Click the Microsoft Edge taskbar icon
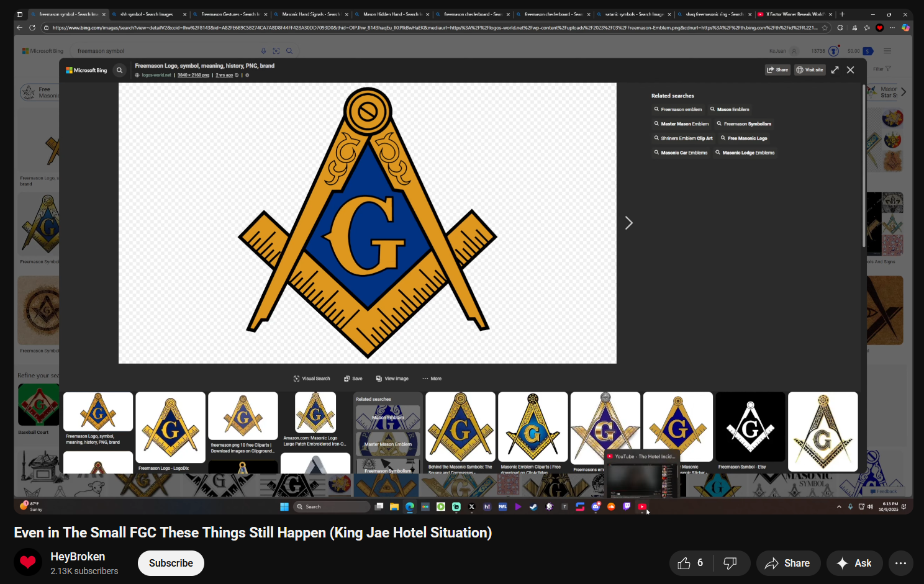The width and height of the screenshot is (924, 584). [410, 506]
